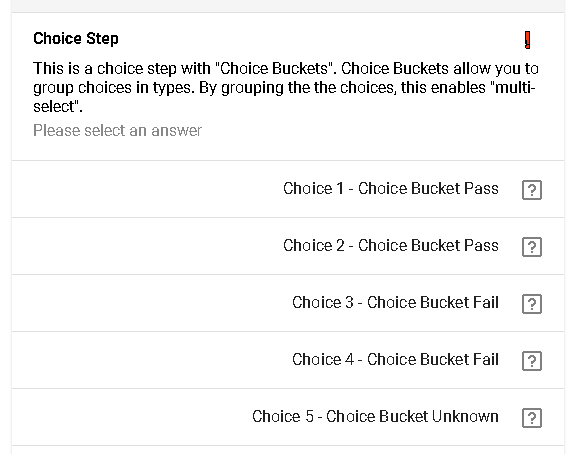Click the question mark box for Choice 4
The height and width of the screenshot is (454, 576).
(532, 361)
